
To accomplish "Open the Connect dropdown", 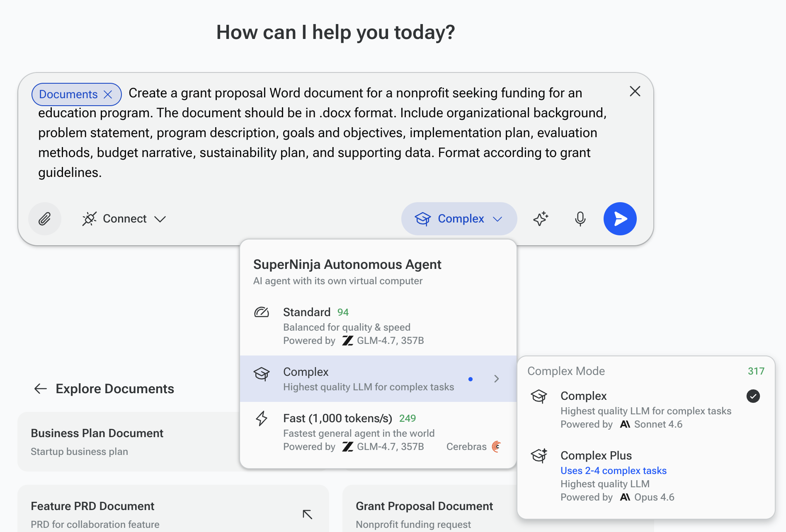I will click(x=124, y=219).
